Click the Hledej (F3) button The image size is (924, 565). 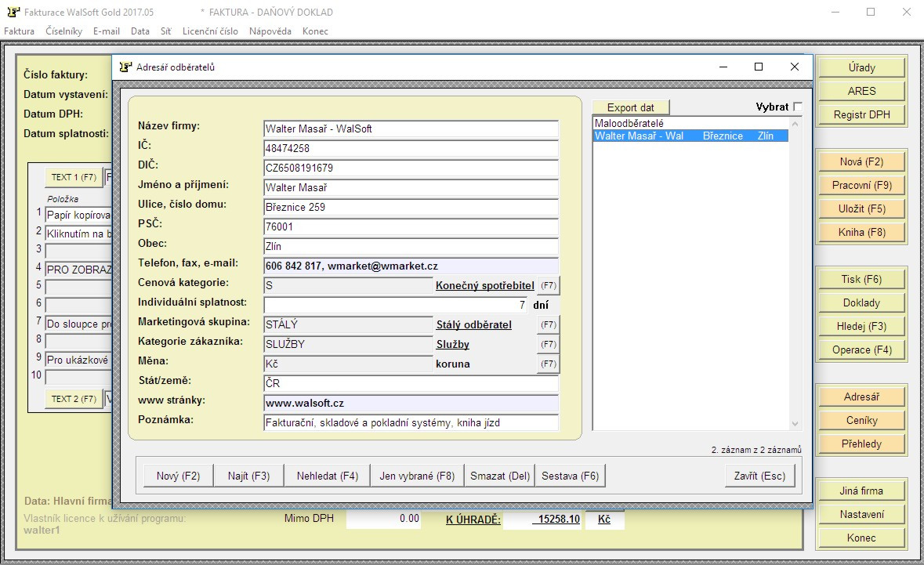861,327
